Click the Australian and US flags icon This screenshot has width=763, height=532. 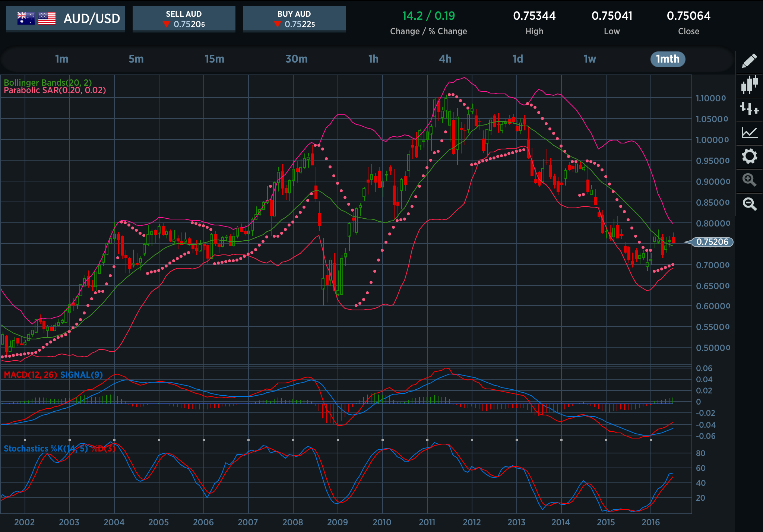point(37,18)
